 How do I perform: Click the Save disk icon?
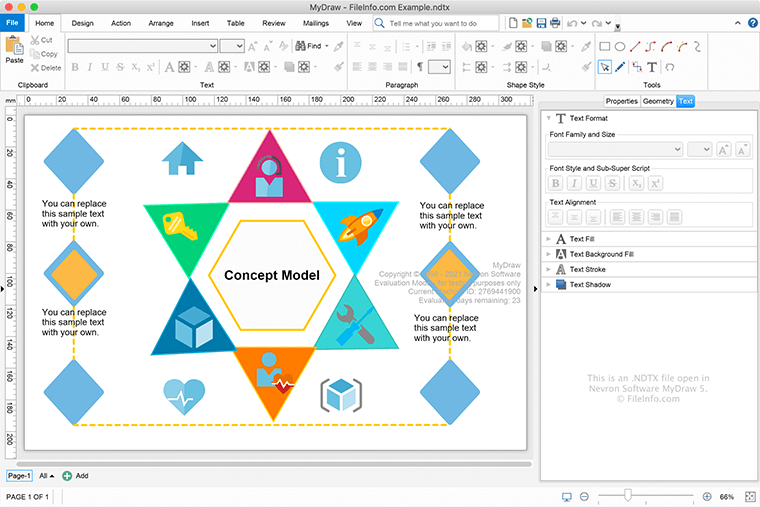541,22
